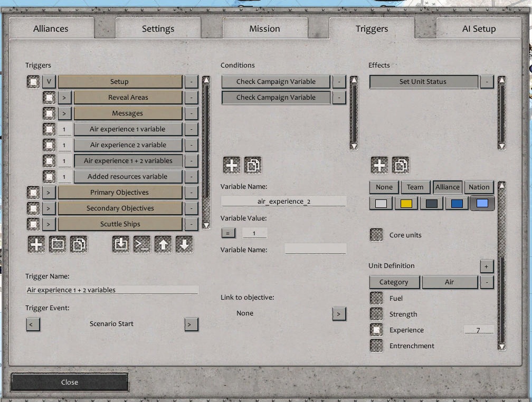Screen dimensions: 532x402
Task: Switch to the Alliances tab
Action: [51, 28]
